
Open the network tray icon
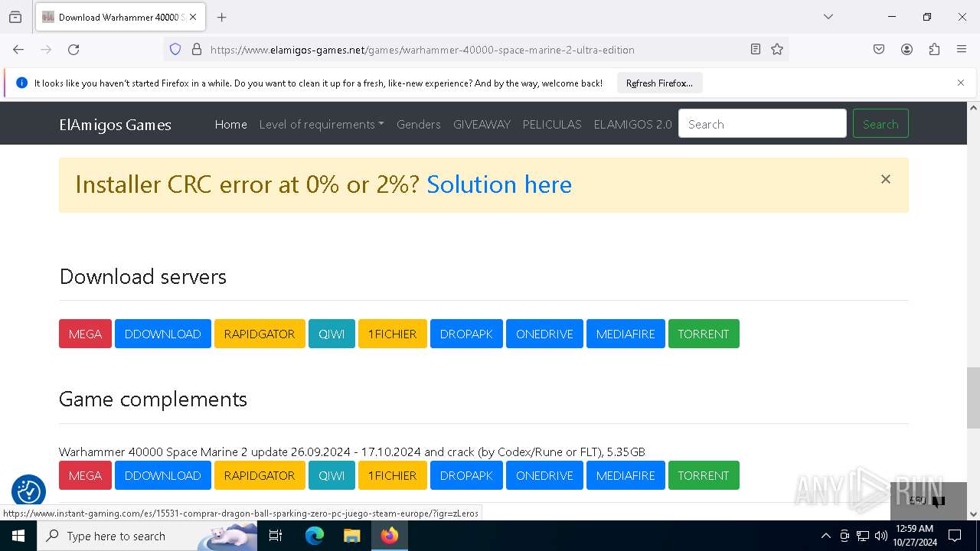863,536
